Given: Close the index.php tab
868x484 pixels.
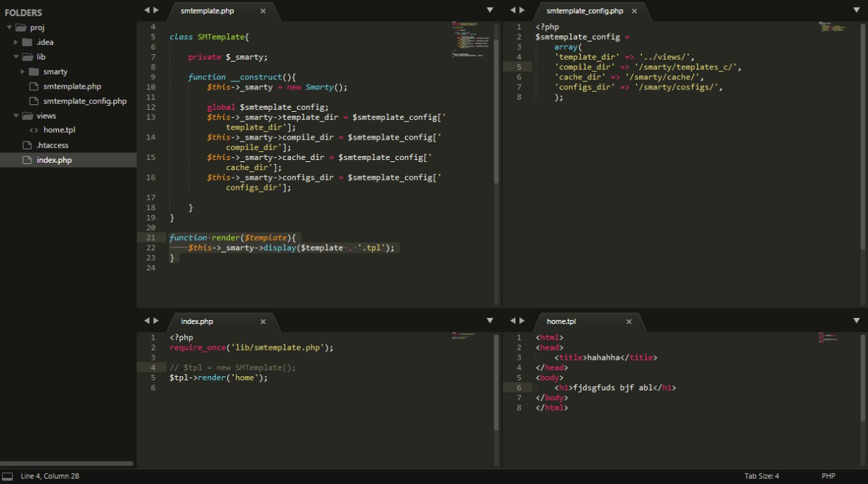Looking at the screenshot, I should coord(263,322).
